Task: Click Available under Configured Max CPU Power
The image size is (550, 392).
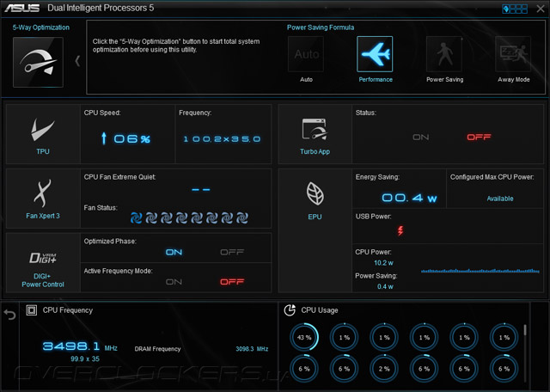Action: coord(500,199)
